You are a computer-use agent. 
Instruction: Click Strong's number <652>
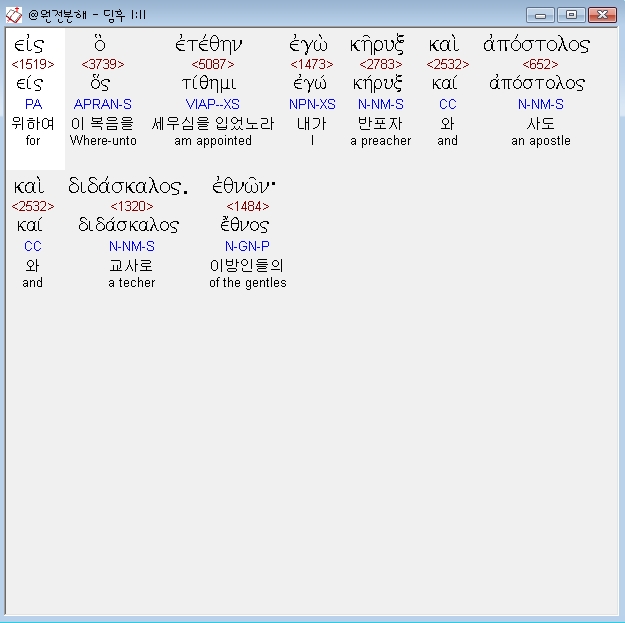pos(540,64)
